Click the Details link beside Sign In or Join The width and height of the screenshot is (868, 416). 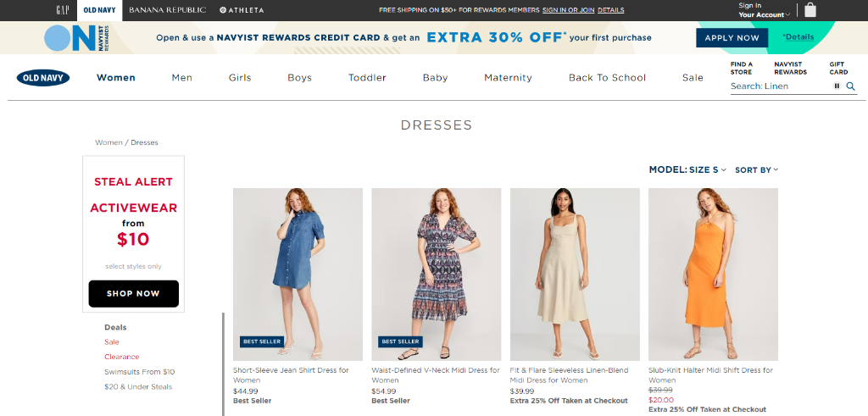click(611, 10)
